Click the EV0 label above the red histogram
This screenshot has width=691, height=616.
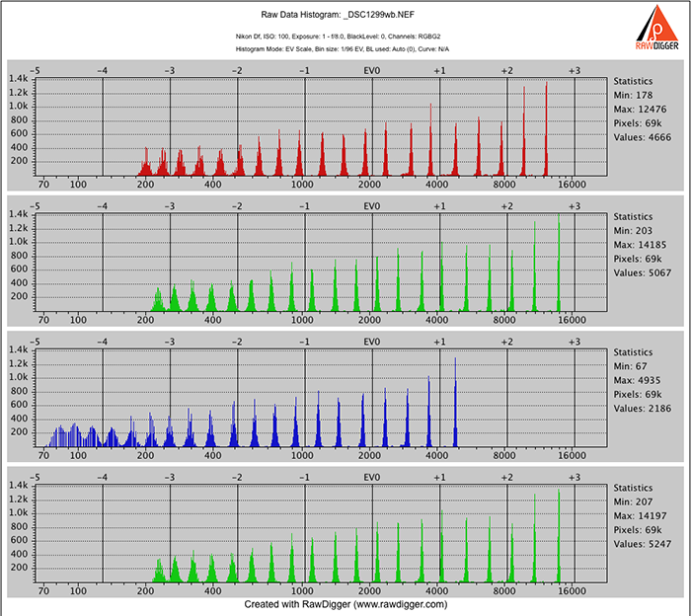tap(371, 71)
